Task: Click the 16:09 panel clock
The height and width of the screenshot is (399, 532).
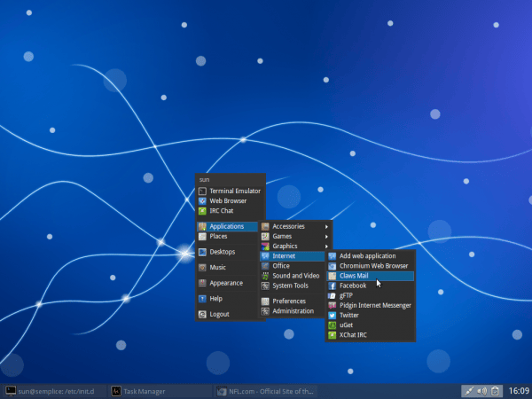Action: tap(518, 390)
